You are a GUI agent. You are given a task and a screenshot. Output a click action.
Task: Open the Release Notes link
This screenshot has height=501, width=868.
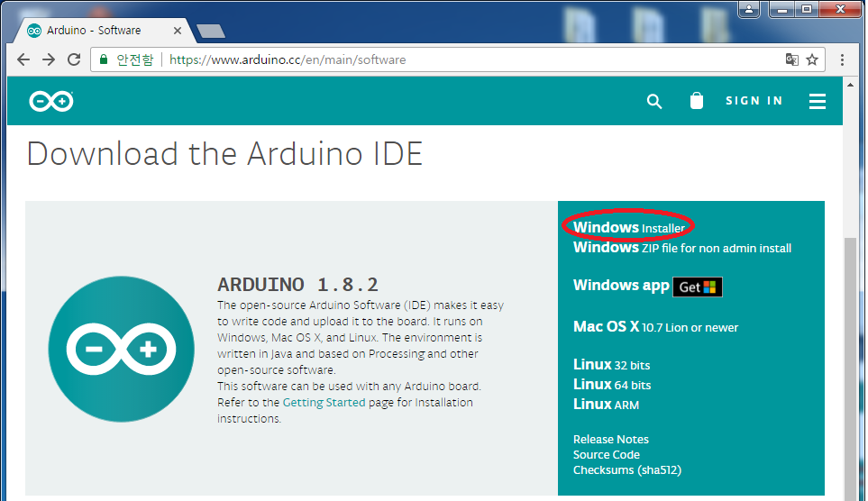pyautogui.click(x=610, y=440)
